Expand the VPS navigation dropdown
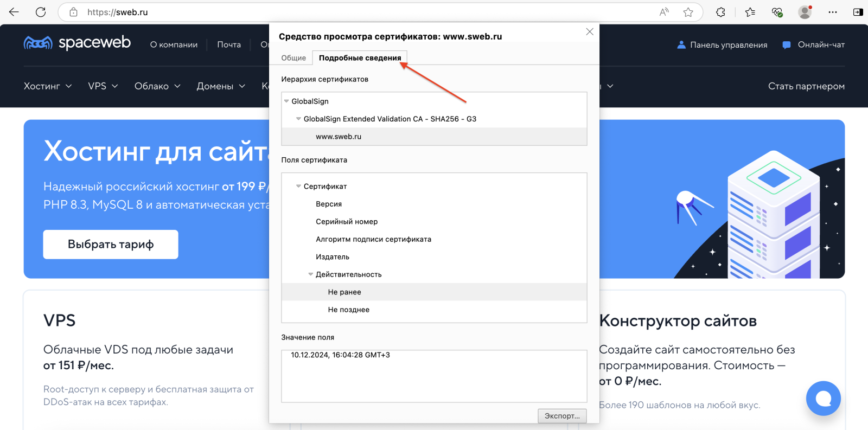Image resolution: width=868 pixels, height=430 pixels. tap(103, 86)
